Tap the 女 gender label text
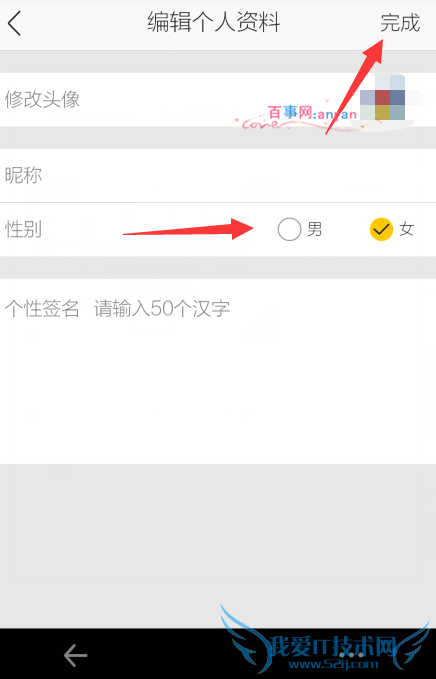This screenshot has width=436, height=679. (x=407, y=229)
